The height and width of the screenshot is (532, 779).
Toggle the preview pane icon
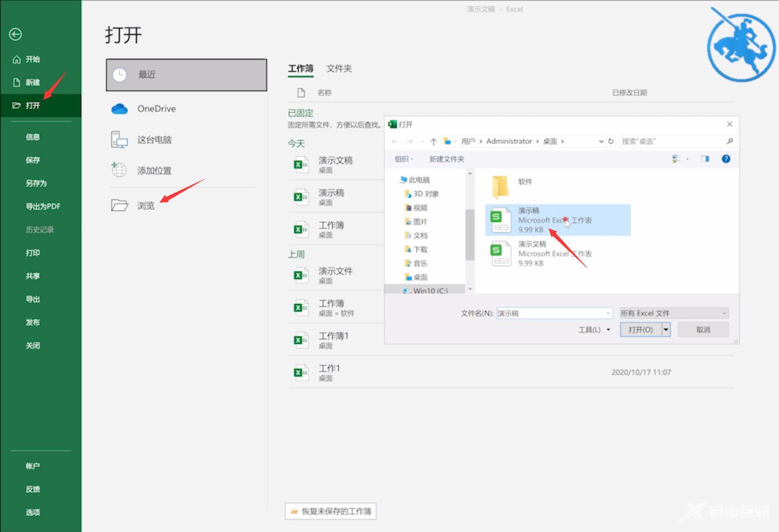coord(705,159)
